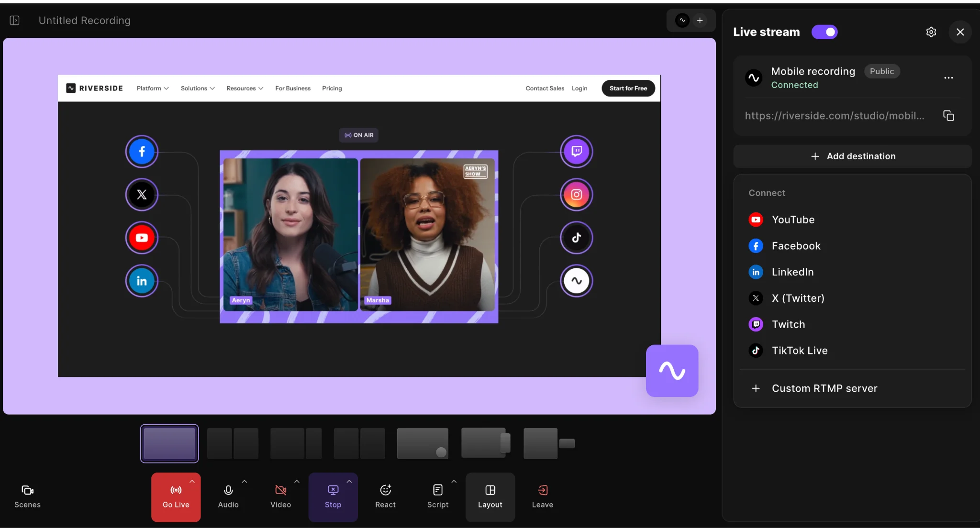The width and height of the screenshot is (980, 528).
Task: Click the Twitch circle icon in preview
Action: pos(577,152)
